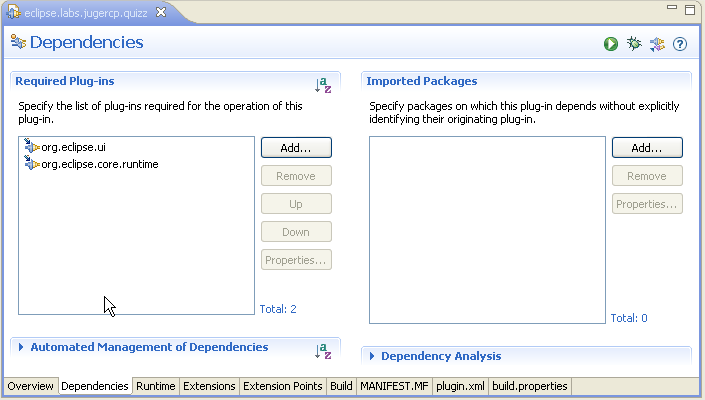Click inside the empty Imported Packages list
Viewport: 705px width, 400px height.
486,230
